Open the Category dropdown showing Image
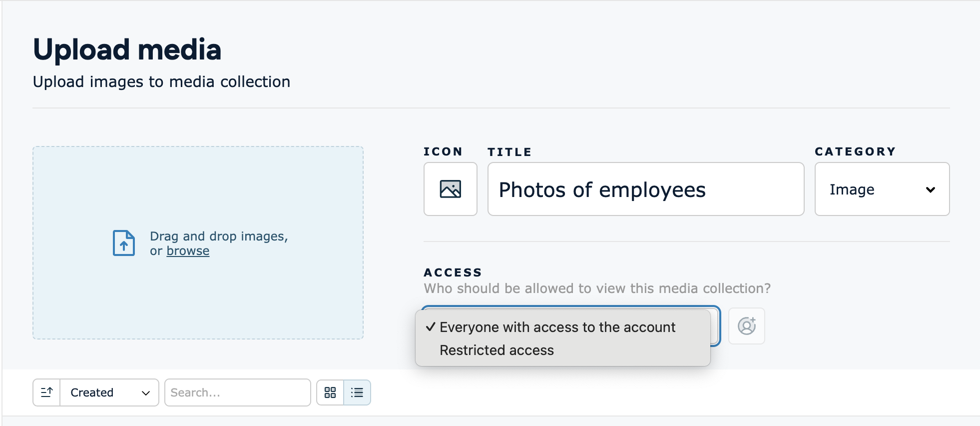This screenshot has height=426, width=980. [x=882, y=189]
